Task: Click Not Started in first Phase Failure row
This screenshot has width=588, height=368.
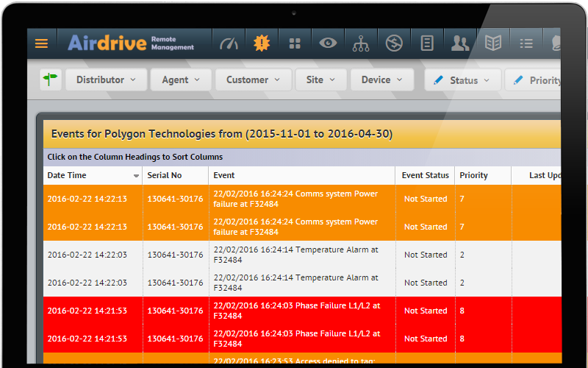Action: coord(426,311)
